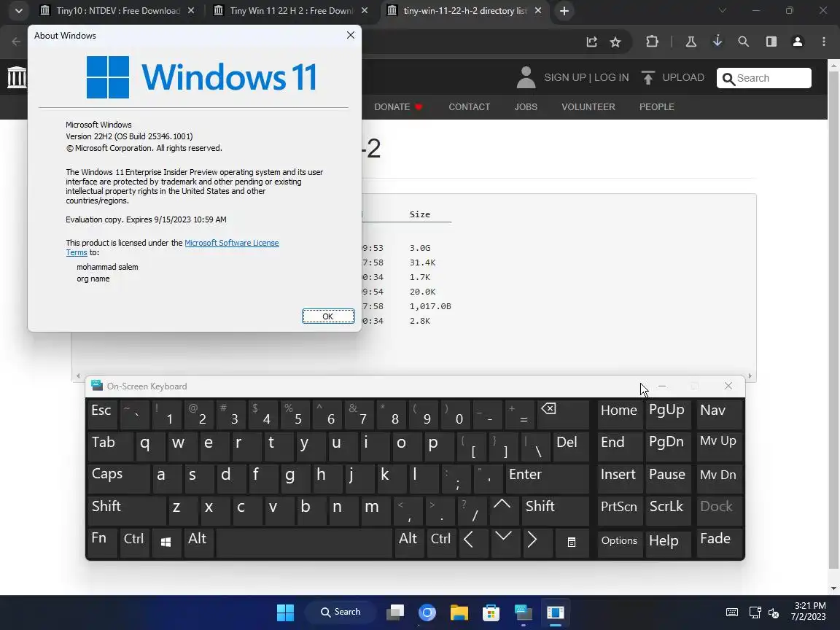This screenshot has width=840, height=630.
Task: Click the Esc key on On-Screen Keyboard
Action: tap(101, 413)
